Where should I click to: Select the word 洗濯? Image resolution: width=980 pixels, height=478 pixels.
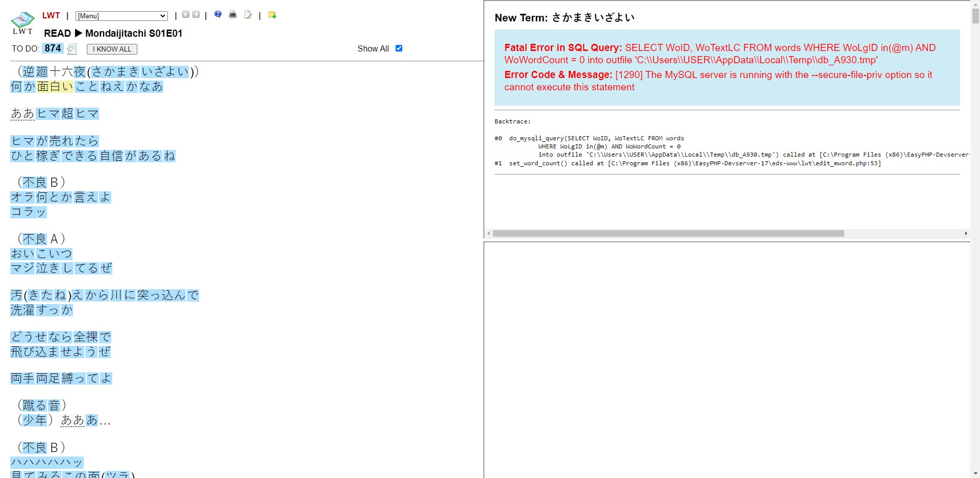22,310
